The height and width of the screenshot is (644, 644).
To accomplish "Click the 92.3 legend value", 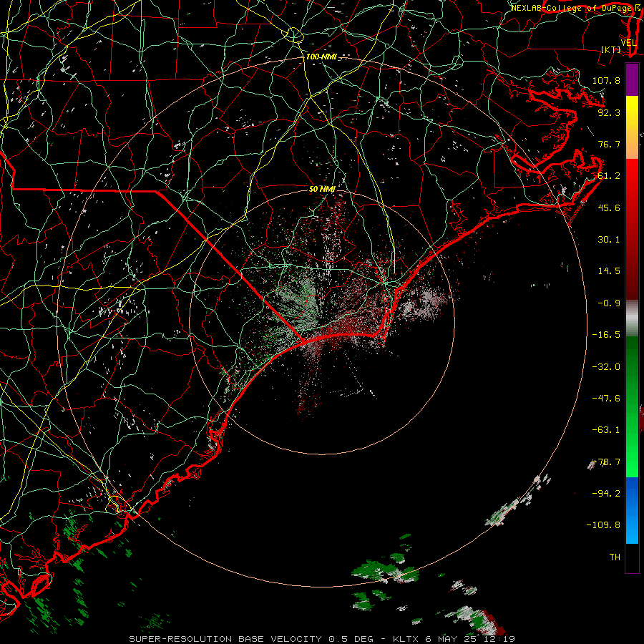I will 609,112.
